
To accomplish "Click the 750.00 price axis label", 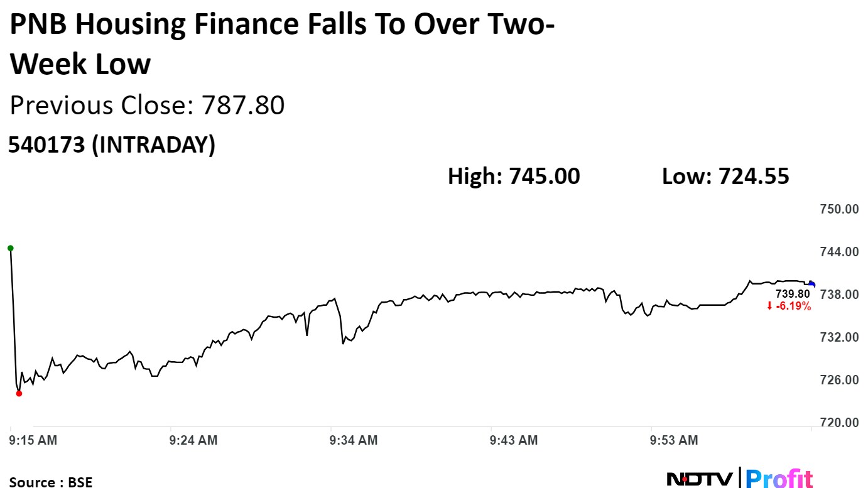I will pyautogui.click(x=840, y=209).
